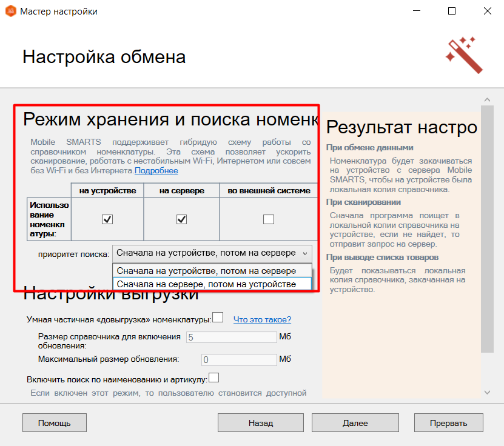
Task: Click the 'на сервере' column header
Action: tap(181, 191)
